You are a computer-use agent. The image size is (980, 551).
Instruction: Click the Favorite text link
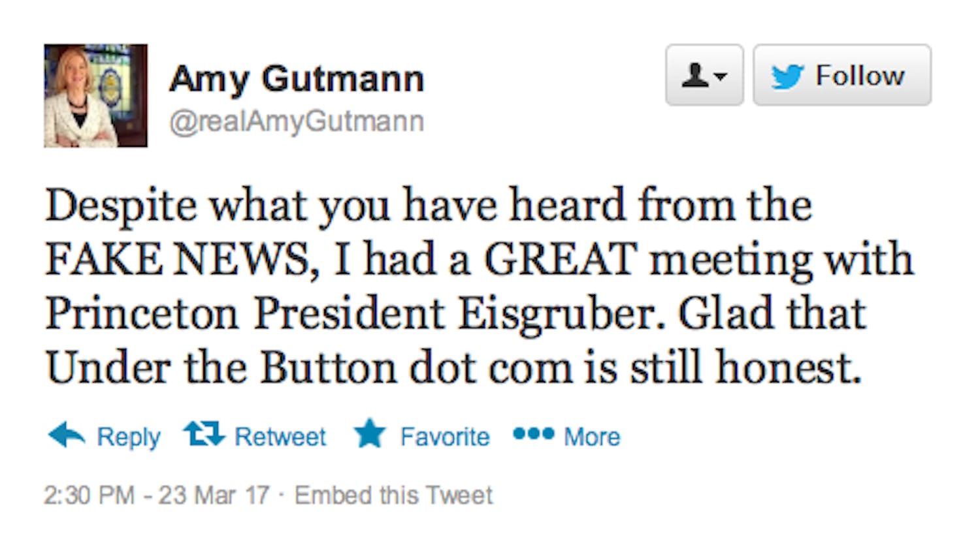(444, 437)
